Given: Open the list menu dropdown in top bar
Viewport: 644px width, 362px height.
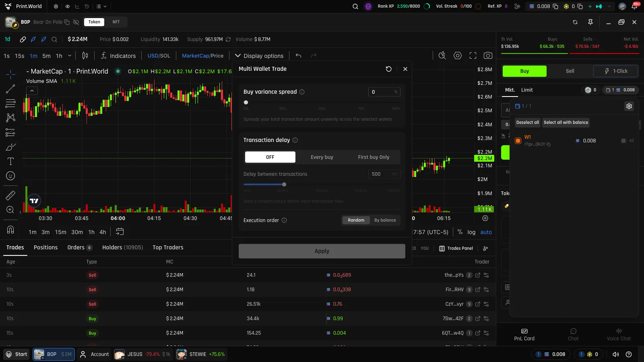Looking at the screenshot, I should click(101, 6).
